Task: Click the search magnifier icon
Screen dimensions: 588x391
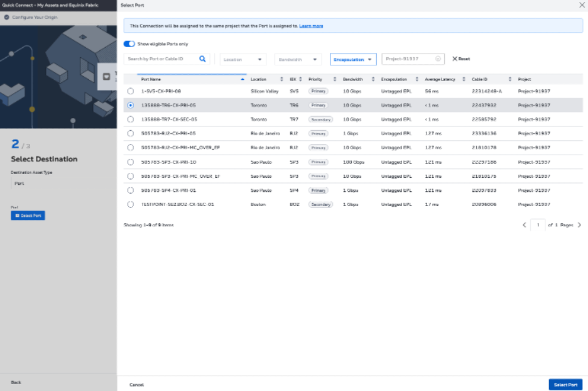Action: (x=202, y=59)
